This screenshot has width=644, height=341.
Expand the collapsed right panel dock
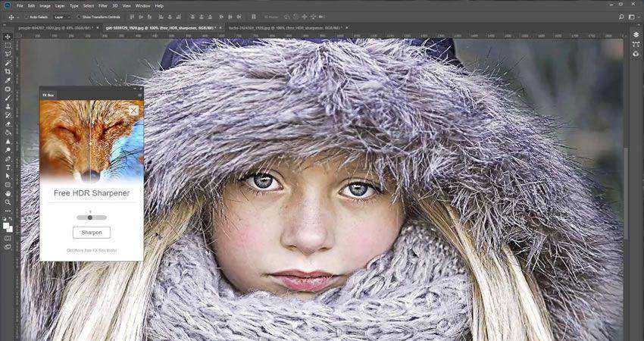tap(637, 25)
